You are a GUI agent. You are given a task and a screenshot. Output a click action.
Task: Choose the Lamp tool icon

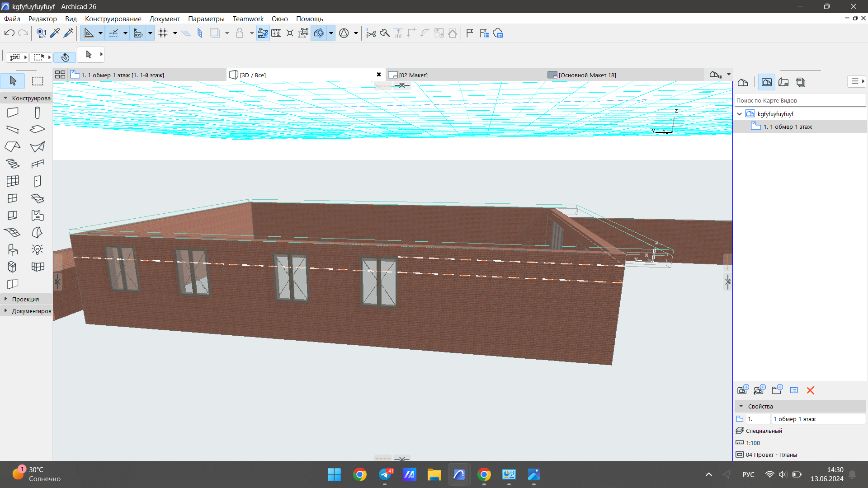[38, 249]
